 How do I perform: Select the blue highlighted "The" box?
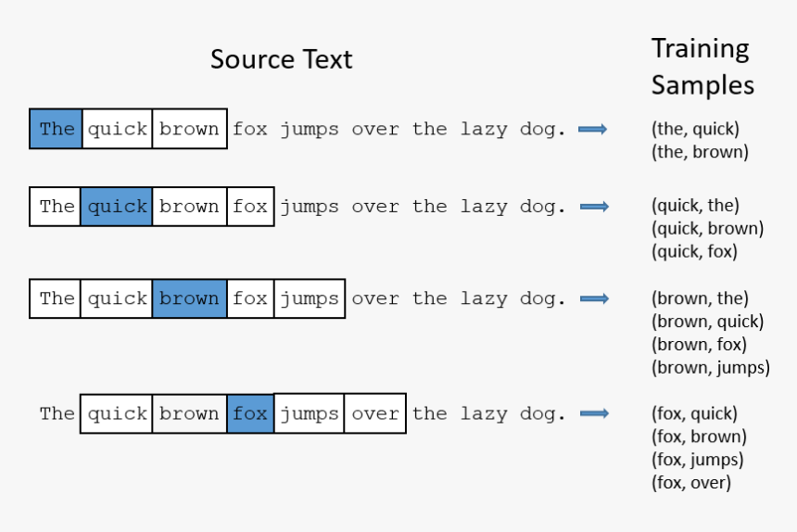click(57, 129)
